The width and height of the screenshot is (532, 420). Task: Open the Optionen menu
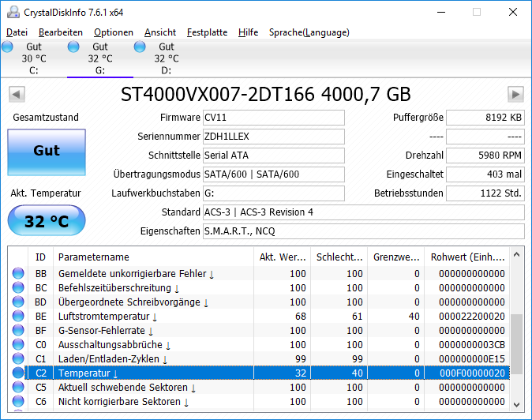pos(114,32)
